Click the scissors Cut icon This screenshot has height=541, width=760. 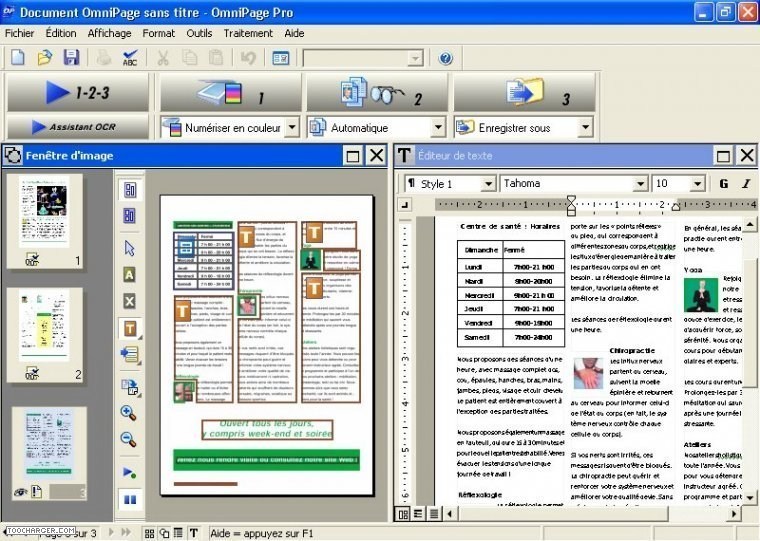tap(163, 58)
